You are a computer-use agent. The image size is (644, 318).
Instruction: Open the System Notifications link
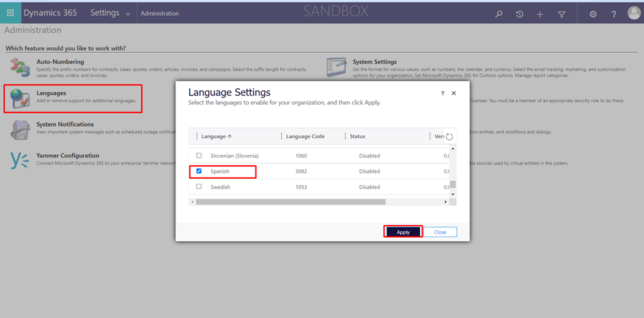click(65, 124)
